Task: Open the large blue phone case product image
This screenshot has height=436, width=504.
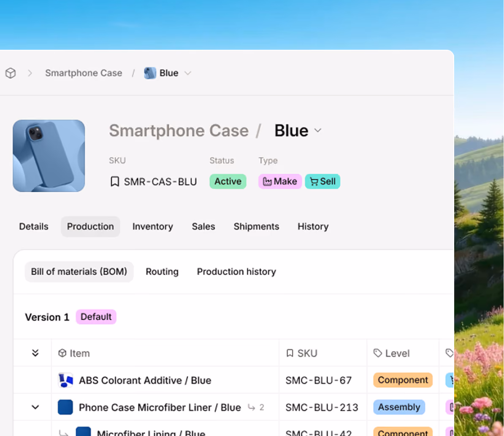Action: tap(49, 156)
